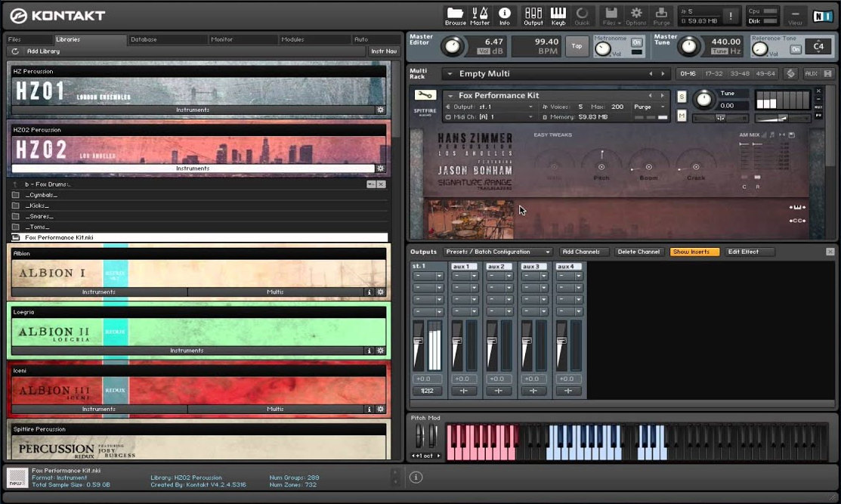Open the Browse panel folder icon
Viewport: 841px width, 504px height.
[455, 16]
